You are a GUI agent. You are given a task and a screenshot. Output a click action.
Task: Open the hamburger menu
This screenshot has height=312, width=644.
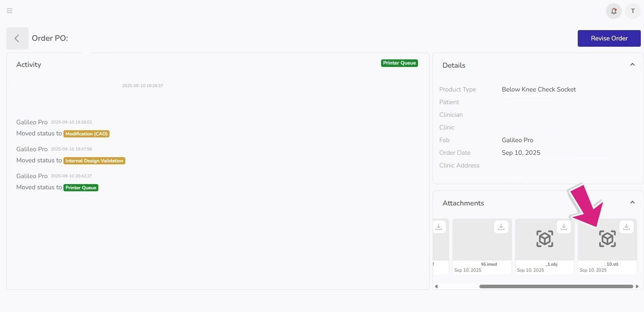coord(10,11)
